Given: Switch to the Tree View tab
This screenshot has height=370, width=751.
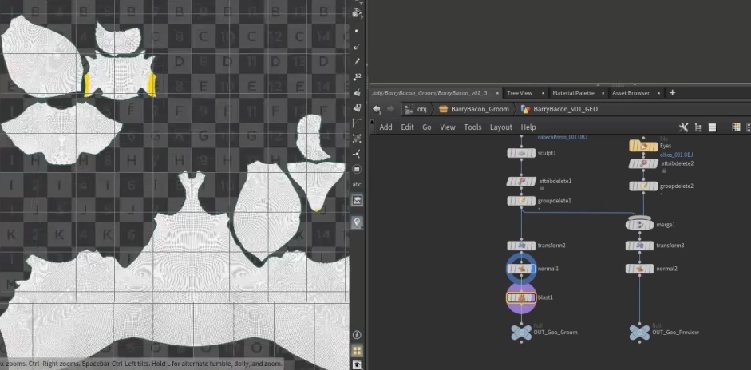Looking at the screenshot, I should (x=519, y=93).
